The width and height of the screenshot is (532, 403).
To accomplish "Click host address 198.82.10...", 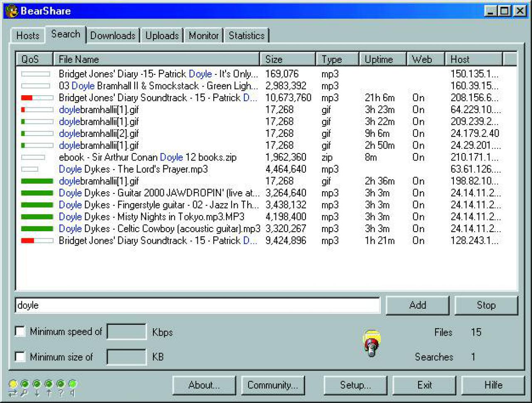I will coord(475,181).
